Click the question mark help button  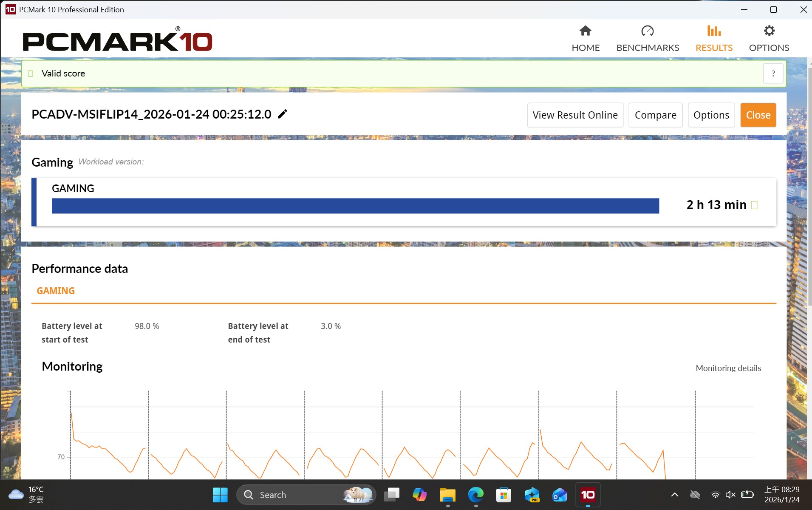[x=773, y=74]
